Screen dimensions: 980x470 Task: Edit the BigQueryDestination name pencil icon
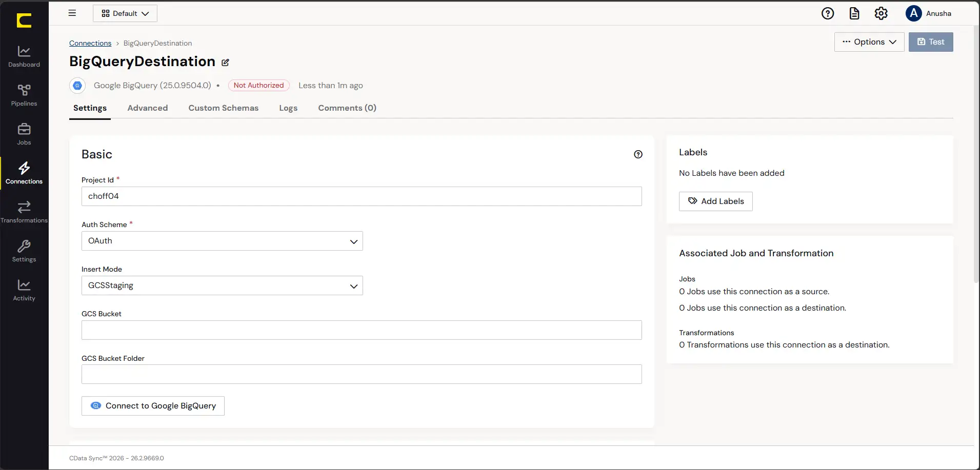(225, 63)
